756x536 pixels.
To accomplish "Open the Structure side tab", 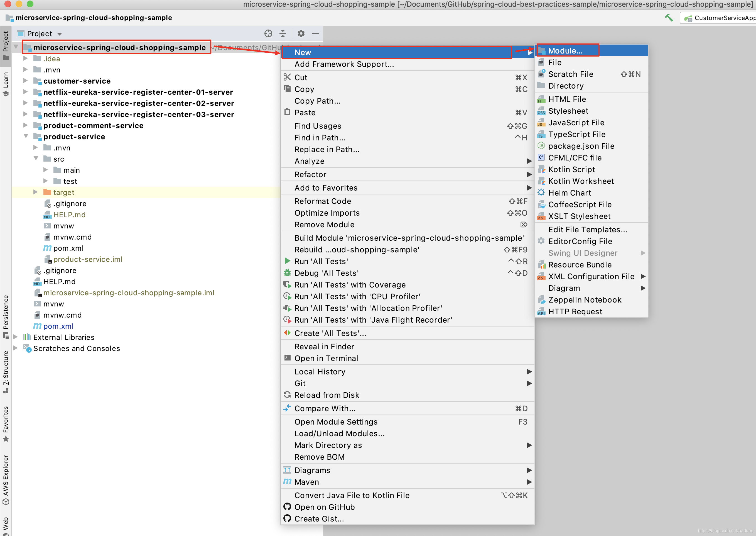I will [6, 372].
